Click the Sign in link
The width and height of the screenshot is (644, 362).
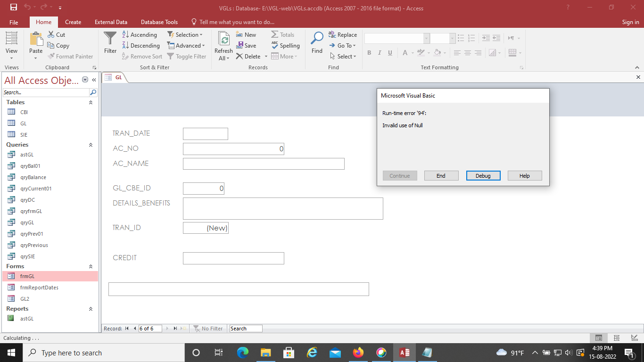[630, 22]
